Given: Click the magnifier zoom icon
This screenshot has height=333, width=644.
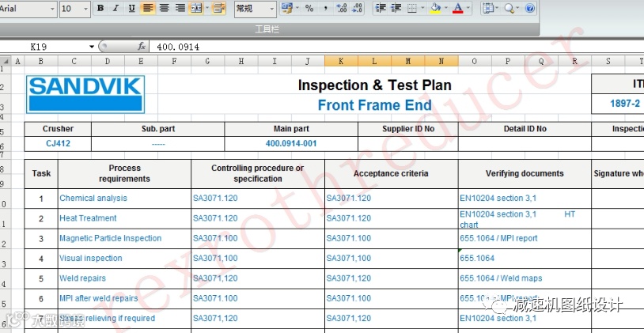Looking at the screenshot, I should 509,8.
